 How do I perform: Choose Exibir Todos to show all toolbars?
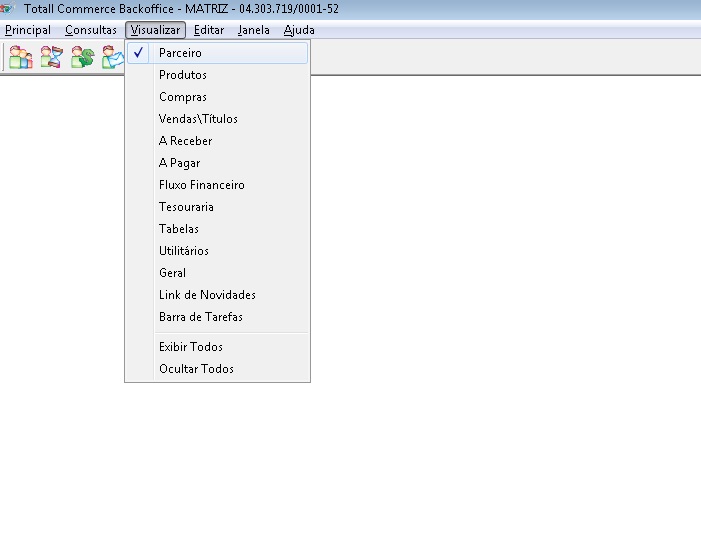click(x=217, y=346)
